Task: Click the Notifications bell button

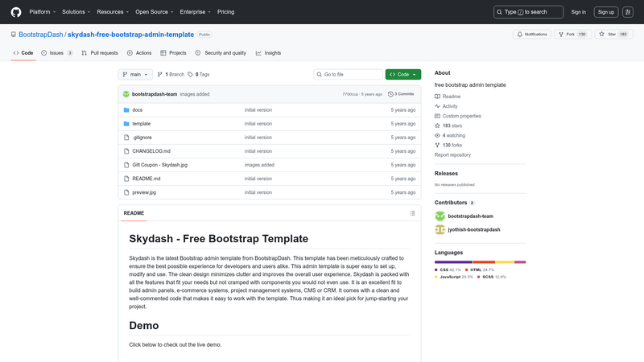Action: pos(532,34)
